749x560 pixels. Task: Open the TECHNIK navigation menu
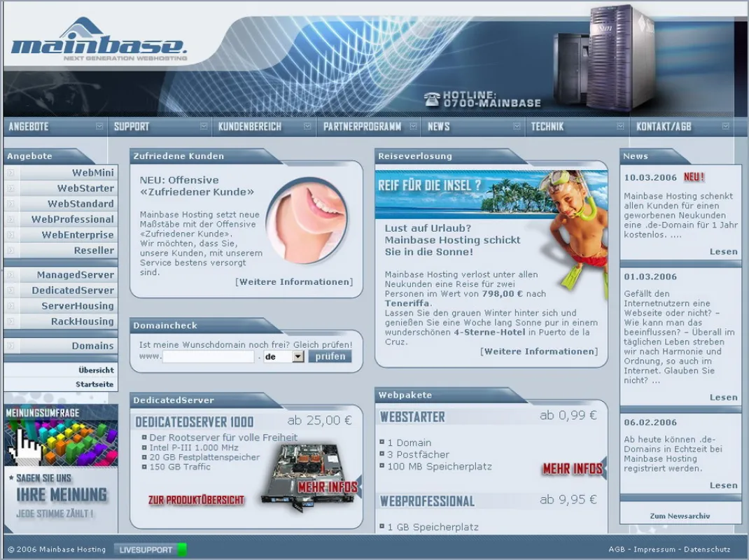(x=547, y=127)
